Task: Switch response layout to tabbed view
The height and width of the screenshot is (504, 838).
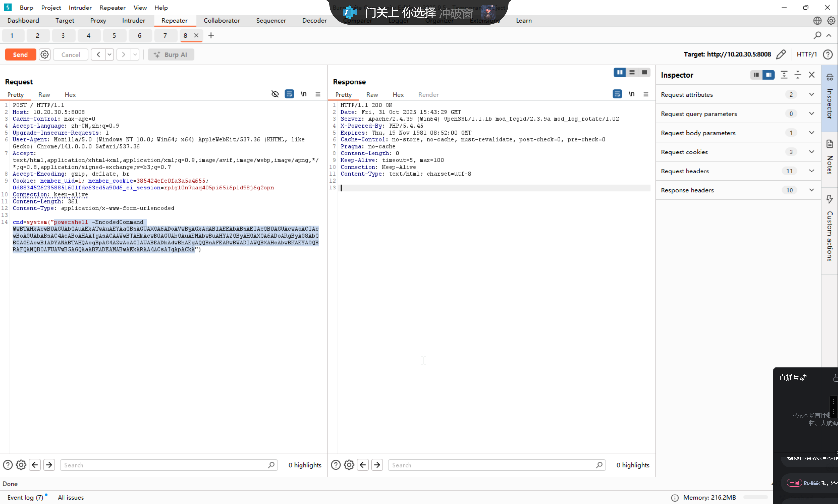Action: [644, 72]
